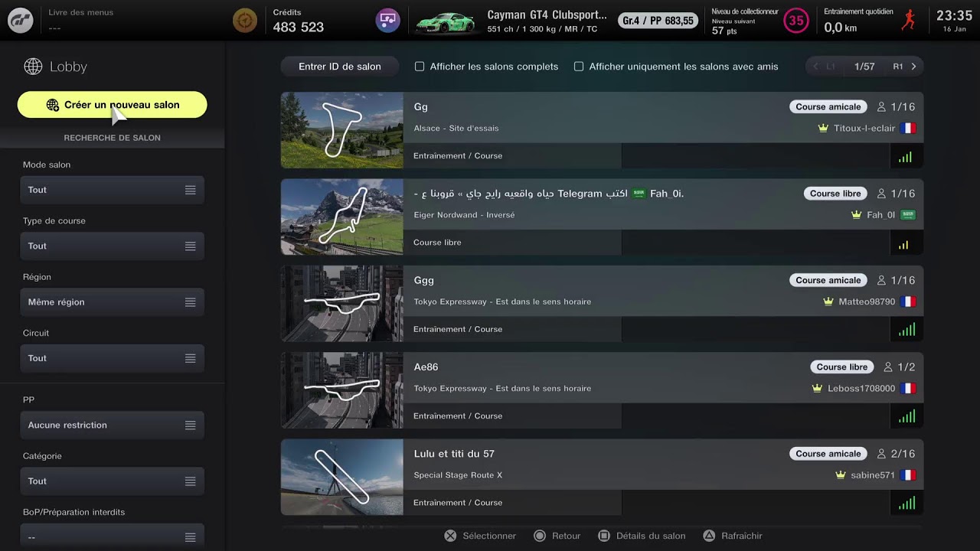Open the Enter lobby ID button

point(340,67)
